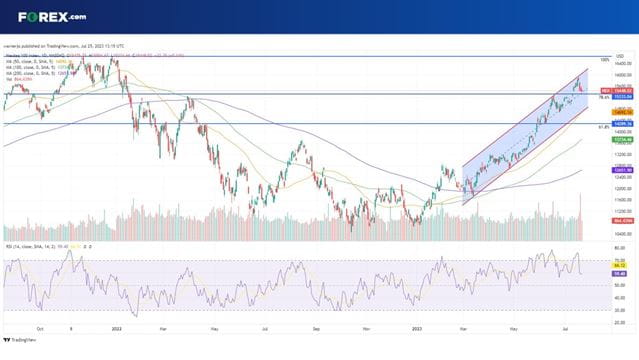Click the Sep label on the time axis

coord(316,329)
